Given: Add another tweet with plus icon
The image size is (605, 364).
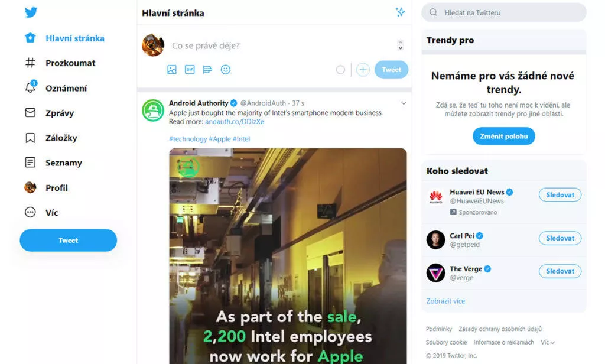Looking at the screenshot, I should click(363, 70).
